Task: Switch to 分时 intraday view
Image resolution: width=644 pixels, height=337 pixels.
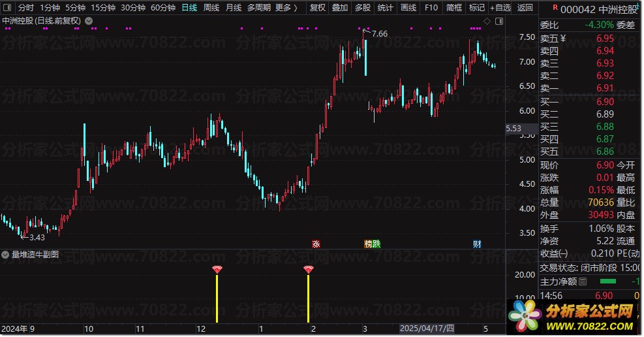Action: pos(26,7)
